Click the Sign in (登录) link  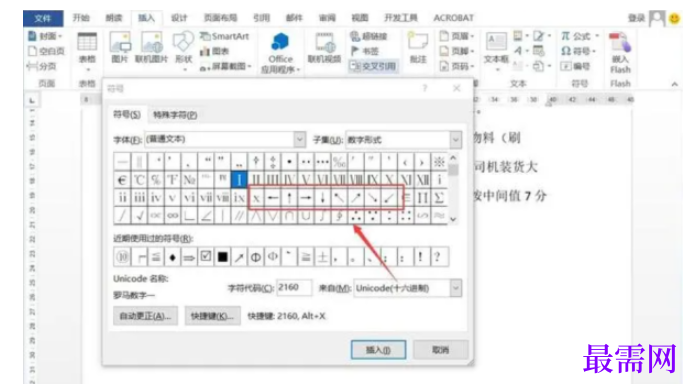[636, 18]
